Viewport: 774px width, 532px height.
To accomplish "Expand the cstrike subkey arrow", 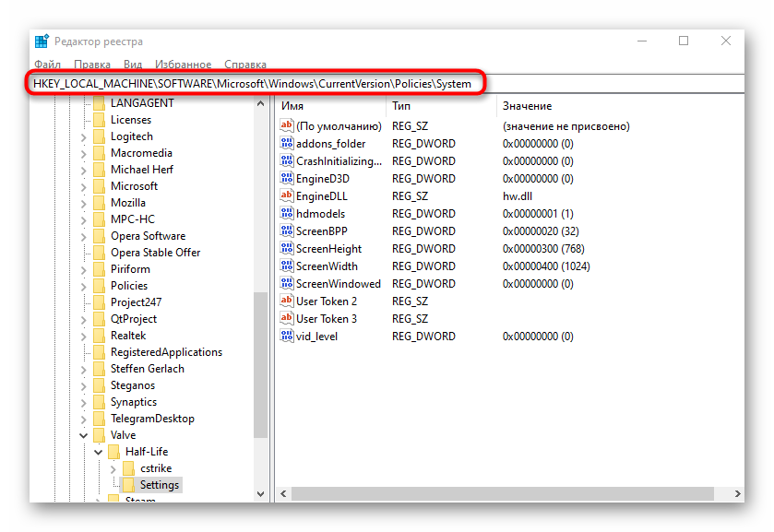I will (113, 468).
